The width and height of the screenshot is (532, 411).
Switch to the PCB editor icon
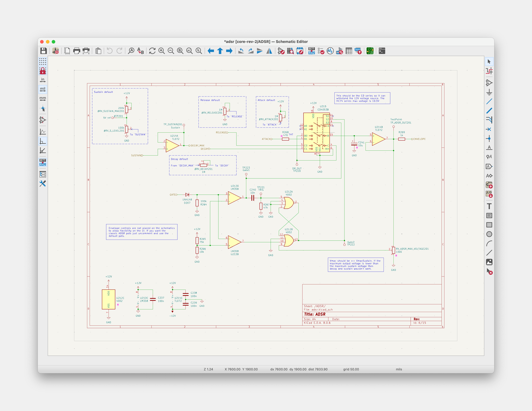370,51
